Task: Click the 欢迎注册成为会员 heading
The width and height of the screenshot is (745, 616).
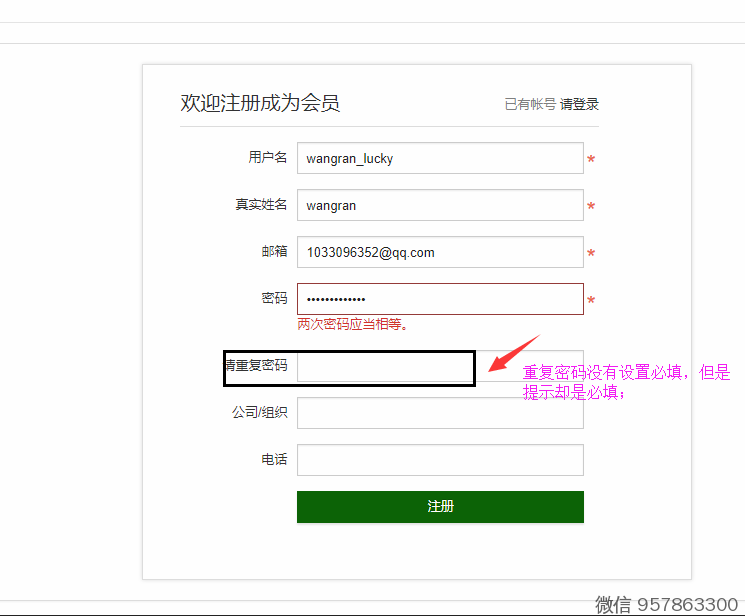Action: click(x=260, y=103)
